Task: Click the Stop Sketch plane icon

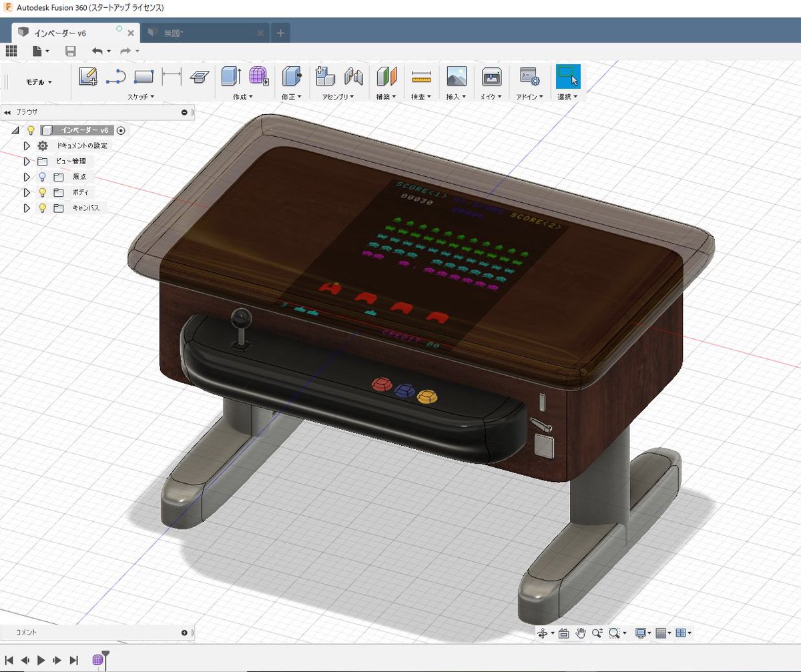Action: coord(198,77)
